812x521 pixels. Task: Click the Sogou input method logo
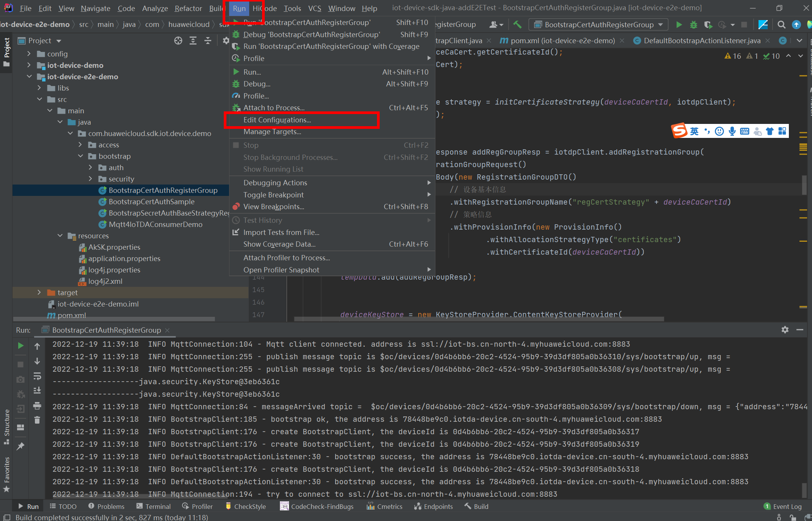click(679, 131)
